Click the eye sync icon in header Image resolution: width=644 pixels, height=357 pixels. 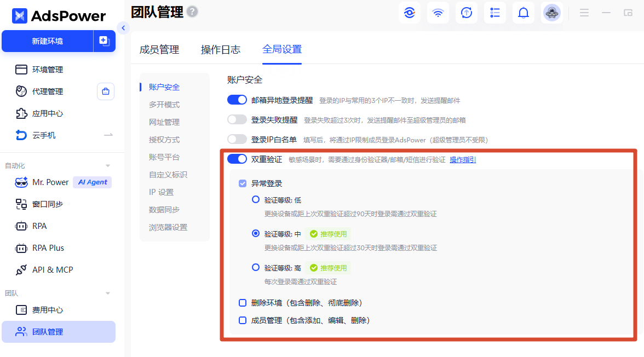(410, 13)
